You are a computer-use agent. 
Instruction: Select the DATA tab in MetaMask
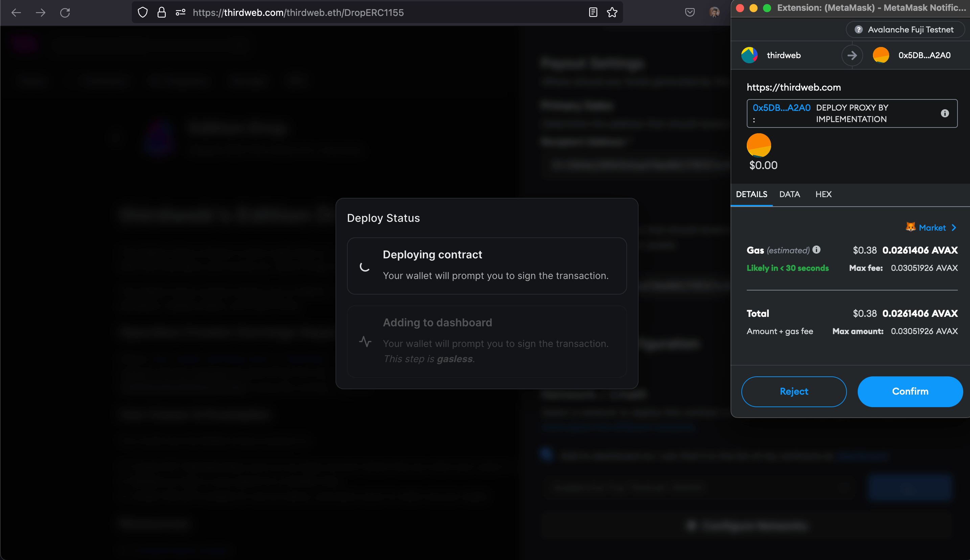pos(789,195)
